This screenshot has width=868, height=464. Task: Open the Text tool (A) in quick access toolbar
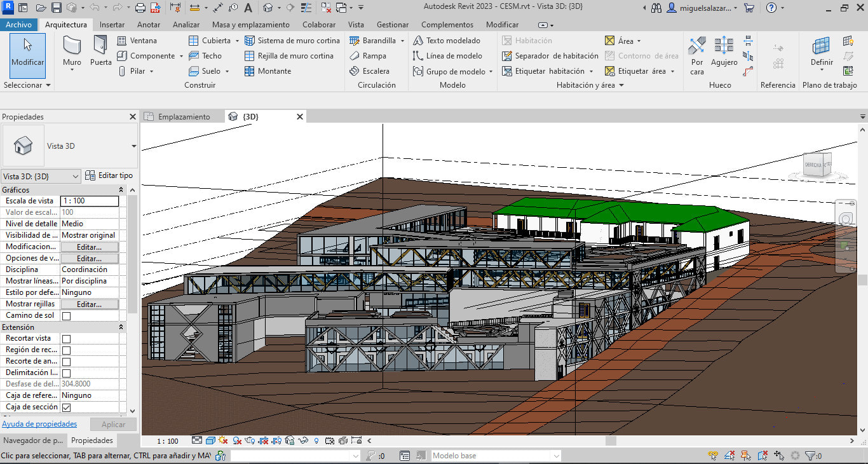click(x=248, y=8)
